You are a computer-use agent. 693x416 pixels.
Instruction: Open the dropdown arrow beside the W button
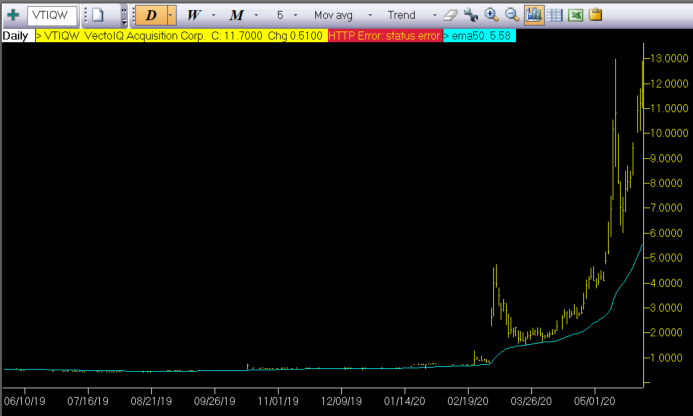[x=213, y=15]
